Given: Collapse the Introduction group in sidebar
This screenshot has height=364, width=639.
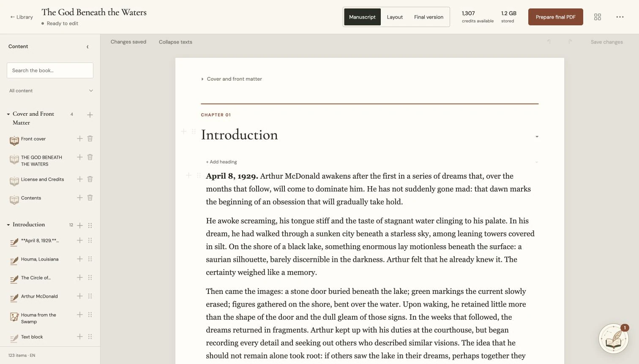Looking at the screenshot, I should (8, 225).
